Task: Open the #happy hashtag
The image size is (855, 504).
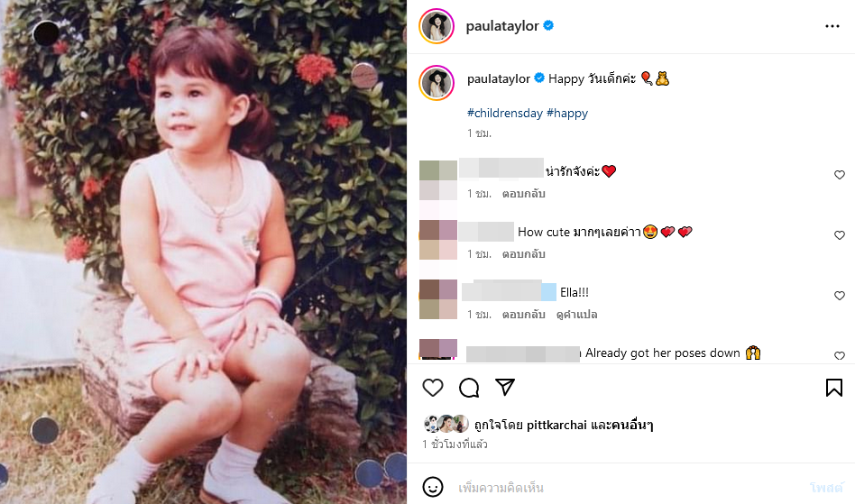Action: pos(567,113)
